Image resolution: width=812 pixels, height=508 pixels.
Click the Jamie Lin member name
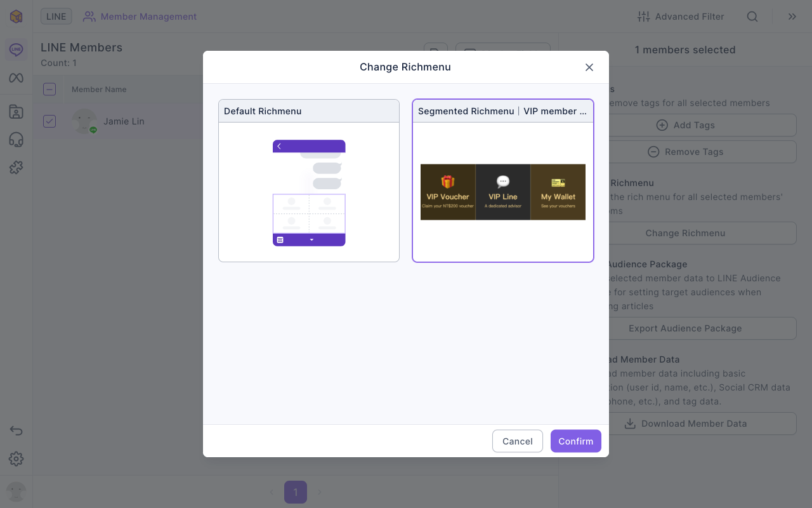pos(124,121)
